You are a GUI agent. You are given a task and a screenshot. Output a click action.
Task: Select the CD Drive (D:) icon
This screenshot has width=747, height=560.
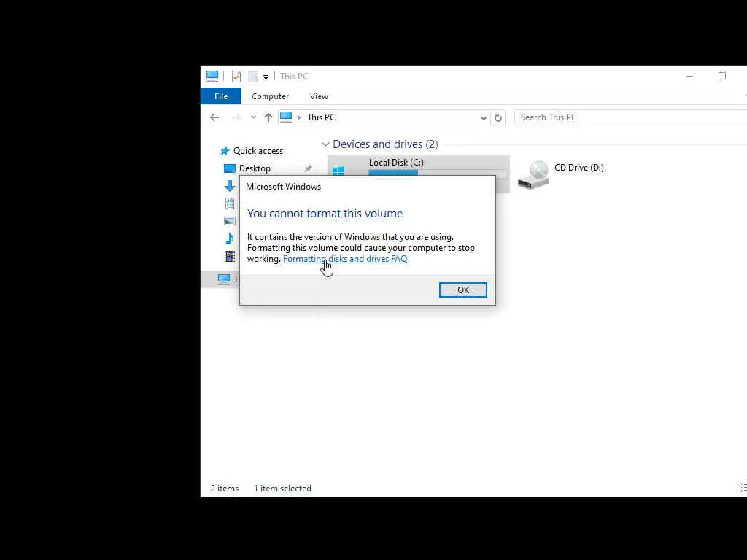coord(533,174)
